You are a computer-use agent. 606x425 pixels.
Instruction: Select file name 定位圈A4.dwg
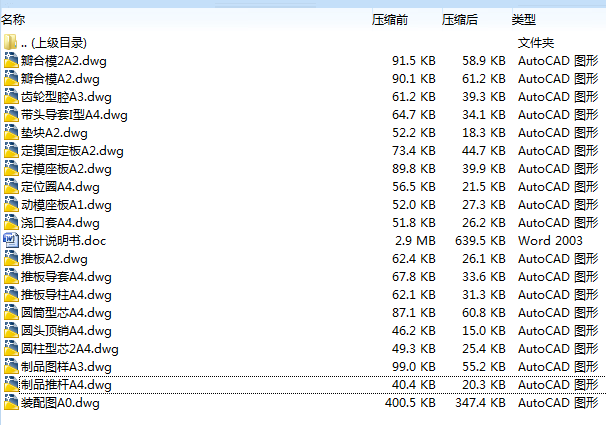coord(60,187)
